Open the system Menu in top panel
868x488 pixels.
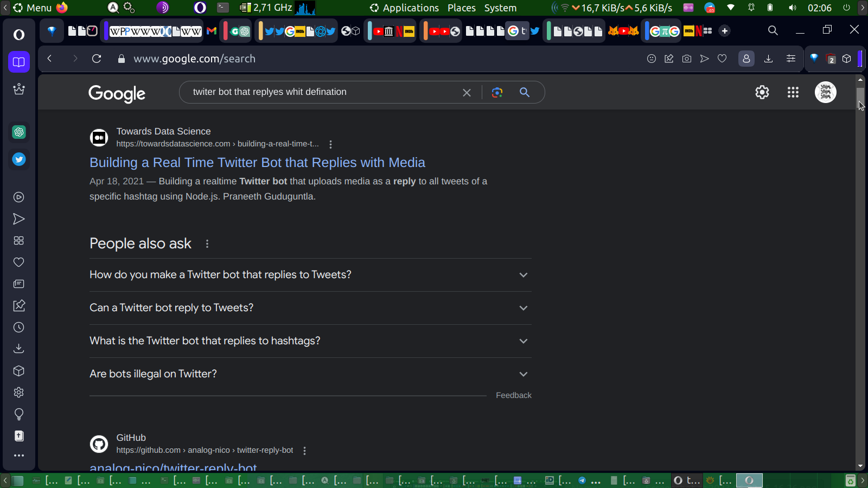tap(33, 8)
